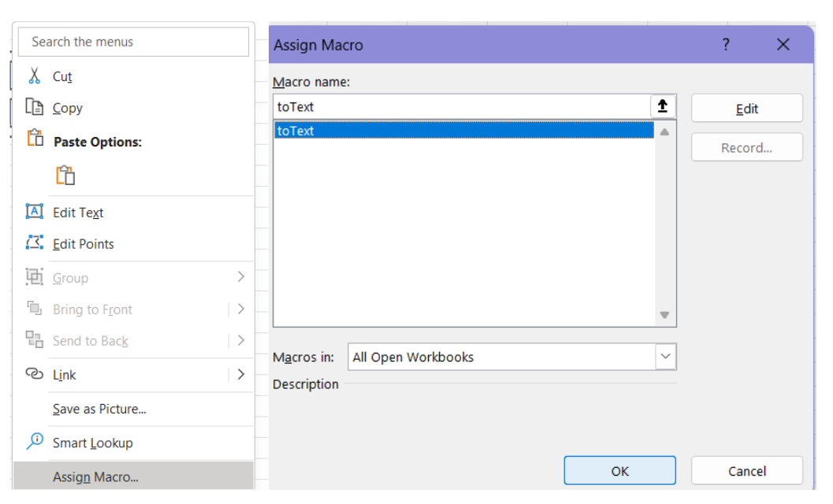833x504 pixels.
Task: Select Assign Macro menu entry
Action: [x=95, y=476]
